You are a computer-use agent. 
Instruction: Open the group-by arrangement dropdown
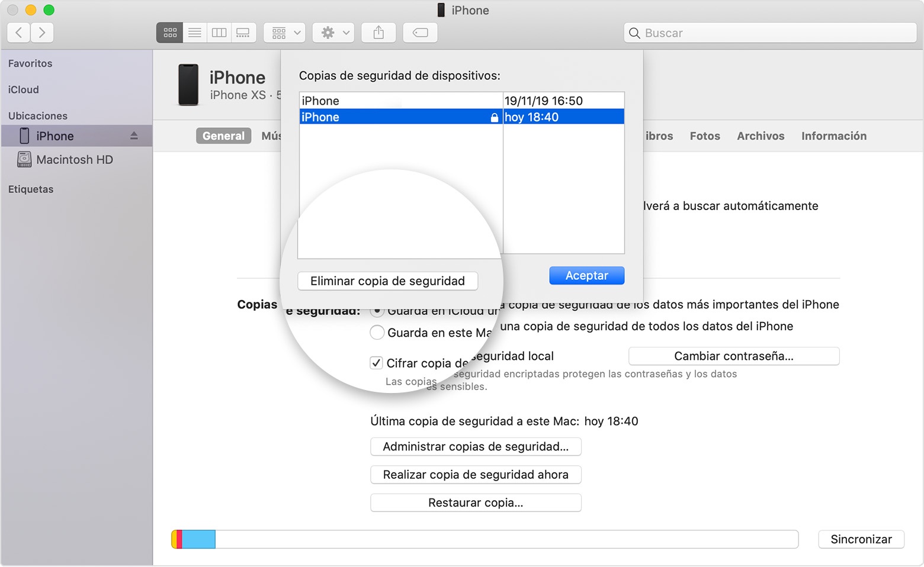[x=285, y=33]
